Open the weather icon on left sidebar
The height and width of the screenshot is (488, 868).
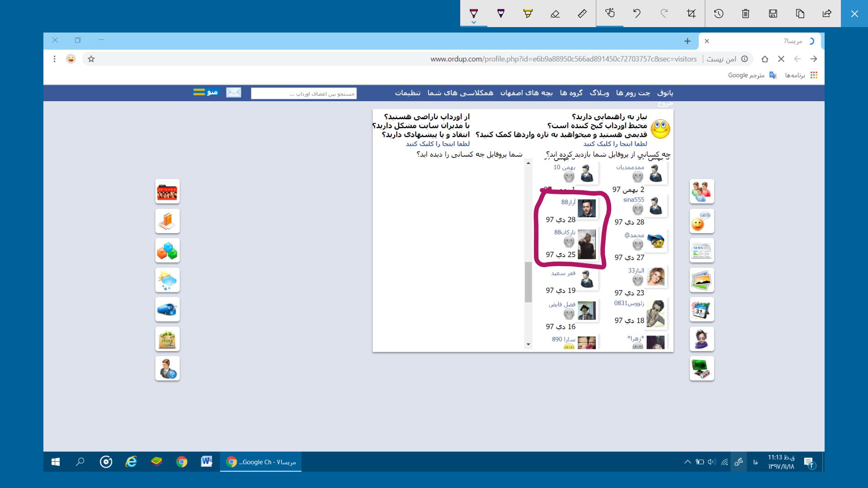(x=167, y=280)
